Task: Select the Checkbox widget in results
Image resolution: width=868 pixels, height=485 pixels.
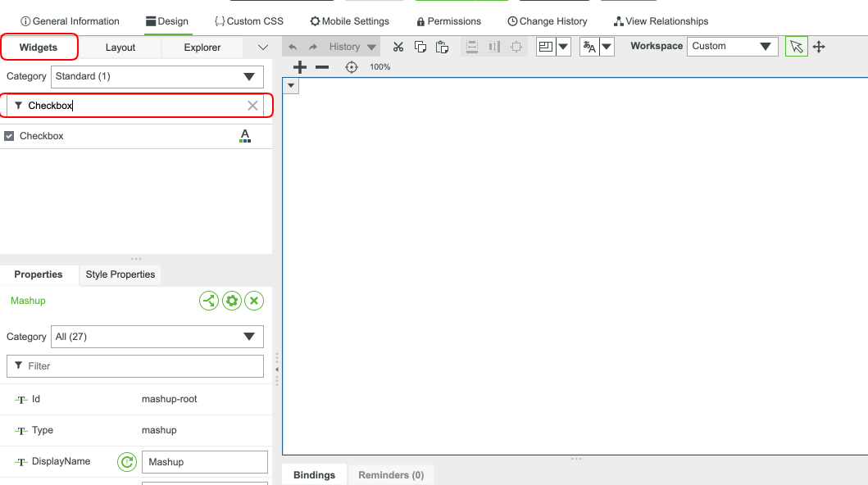Action: coord(42,136)
